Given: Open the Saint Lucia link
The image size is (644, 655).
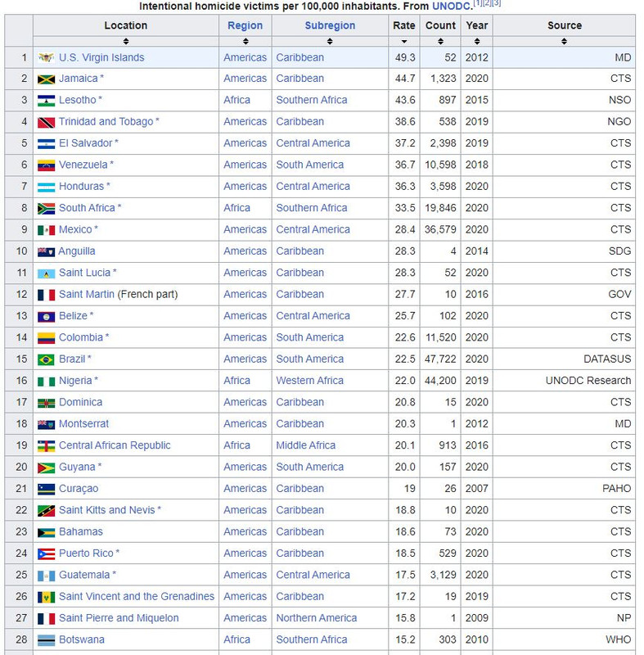Looking at the screenshot, I should coord(85,273).
